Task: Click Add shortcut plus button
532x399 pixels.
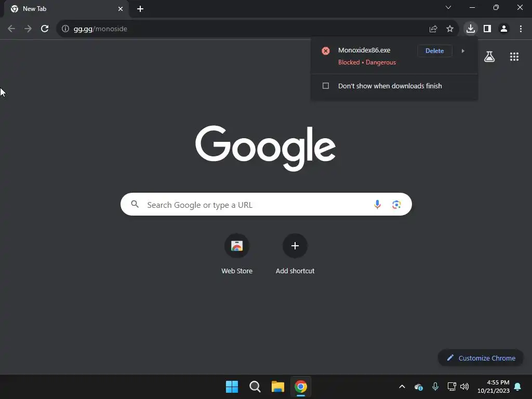Action: 295,246
